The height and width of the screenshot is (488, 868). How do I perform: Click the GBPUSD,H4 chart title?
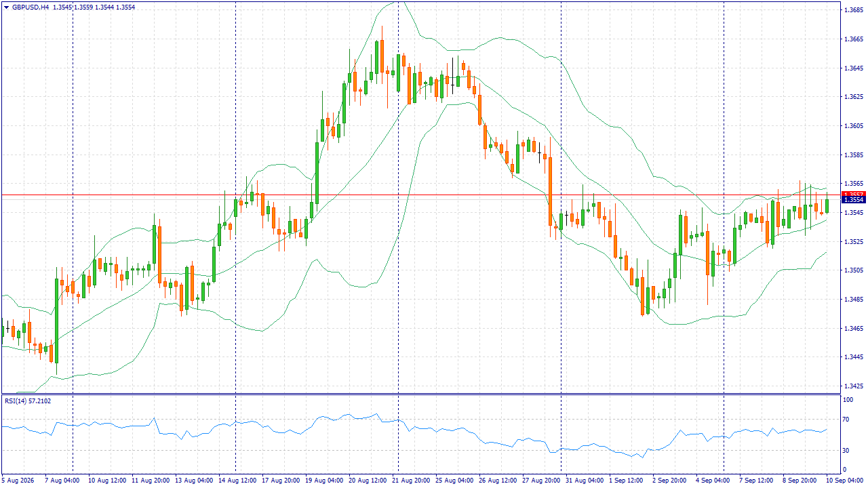pos(30,7)
